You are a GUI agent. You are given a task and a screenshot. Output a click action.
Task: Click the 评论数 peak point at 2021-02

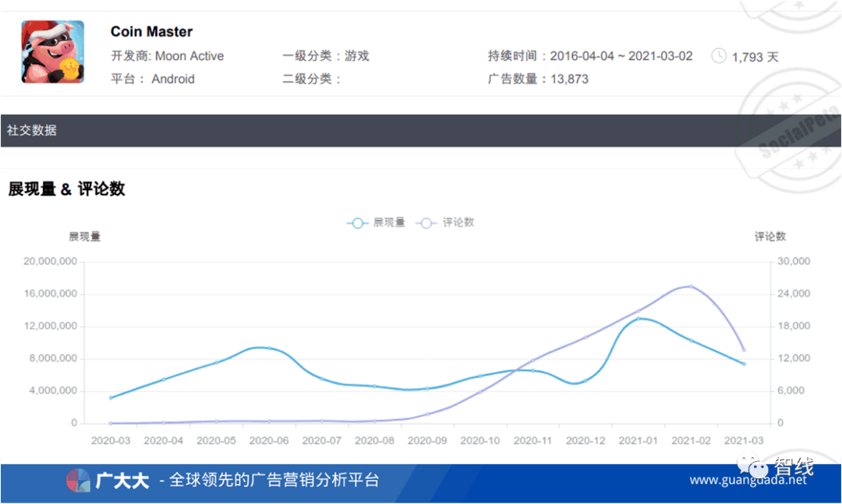(x=691, y=287)
